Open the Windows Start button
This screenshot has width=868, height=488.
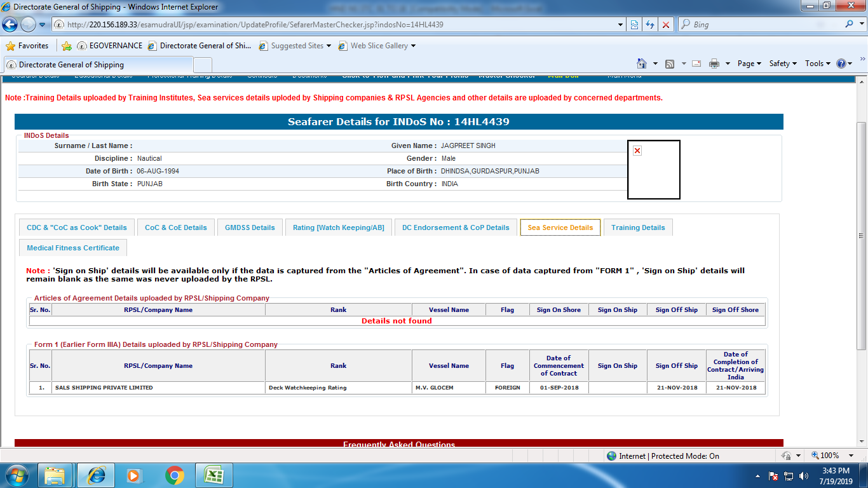click(x=17, y=475)
